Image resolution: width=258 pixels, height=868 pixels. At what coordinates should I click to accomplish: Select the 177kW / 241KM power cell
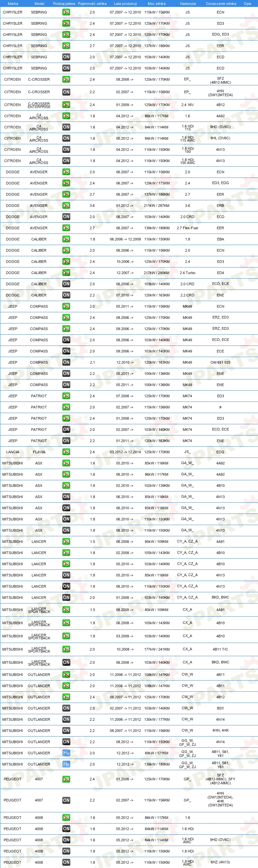(157, 649)
